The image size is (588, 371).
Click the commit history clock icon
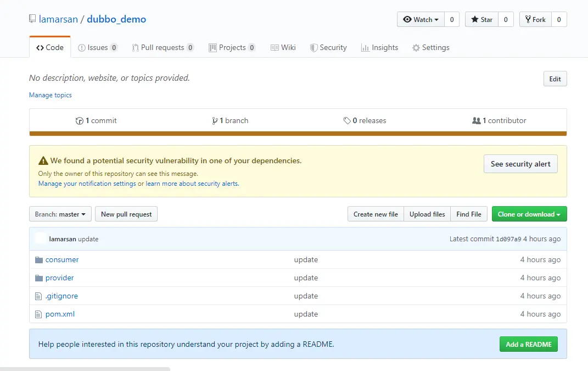(x=79, y=120)
